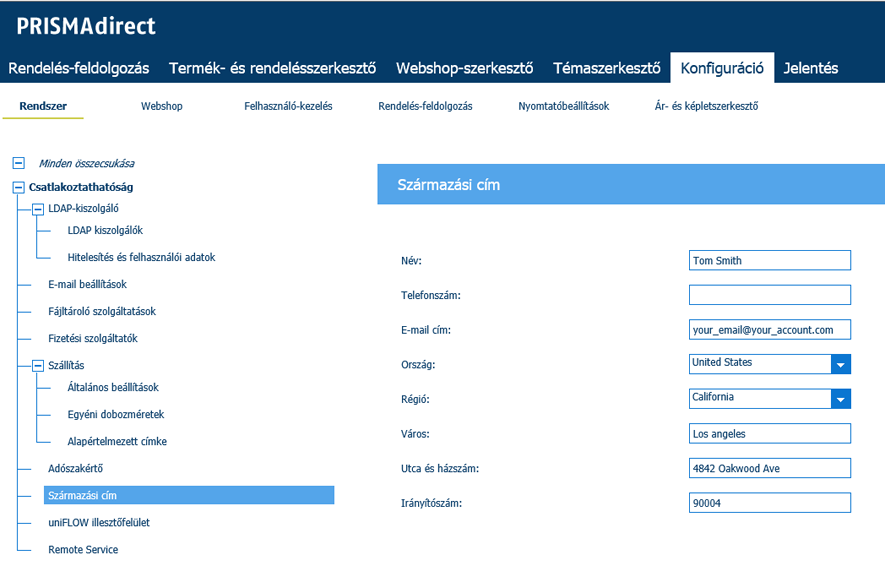Open Alapértelmezett címke item
The height and width of the screenshot is (566, 885).
(x=117, y=441)
